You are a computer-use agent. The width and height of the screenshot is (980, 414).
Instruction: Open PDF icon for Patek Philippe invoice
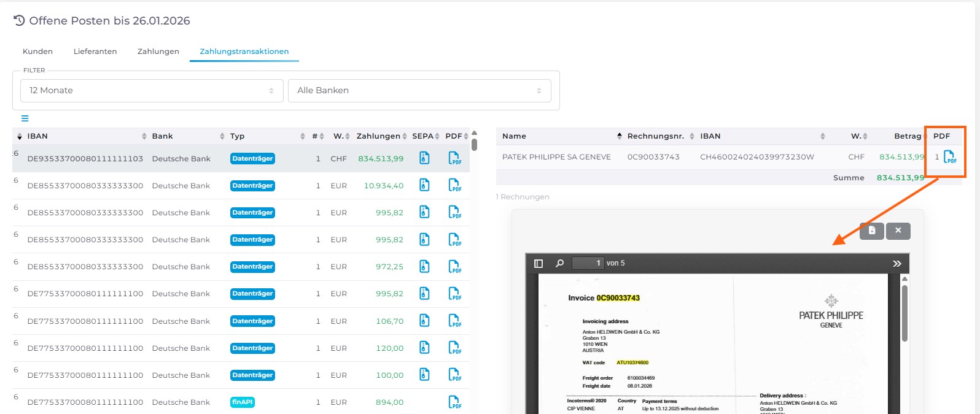click(x=949, y=157)
